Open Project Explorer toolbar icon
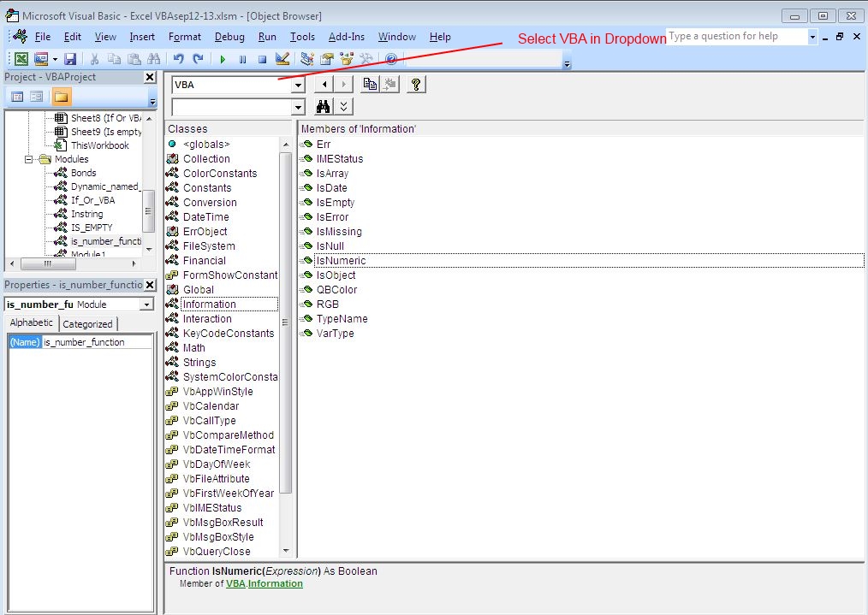 [x=306, y=59]
